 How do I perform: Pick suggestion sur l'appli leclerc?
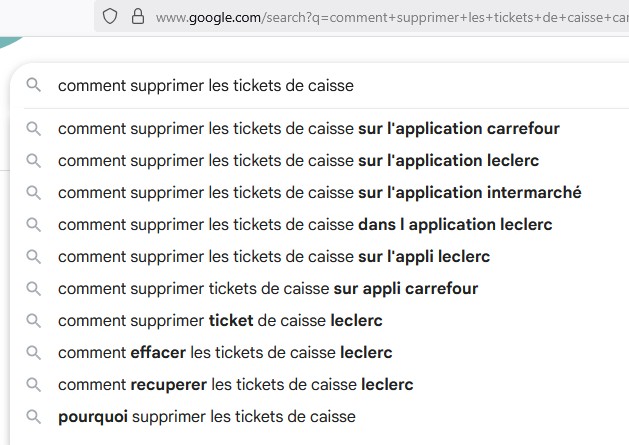coord(274,257)
